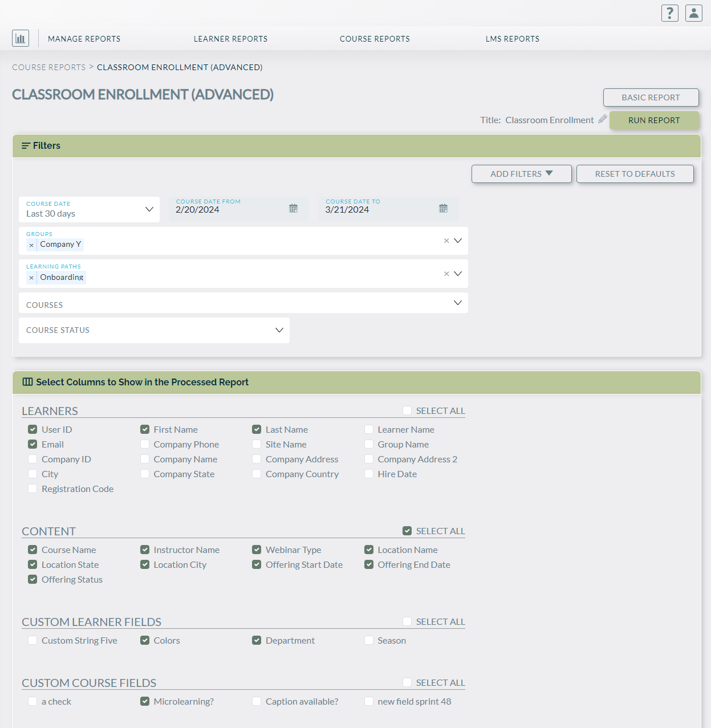The width and height of the screenshot is (711, 728).
Task: Reset filters to defaults
Action: (635, 173)
